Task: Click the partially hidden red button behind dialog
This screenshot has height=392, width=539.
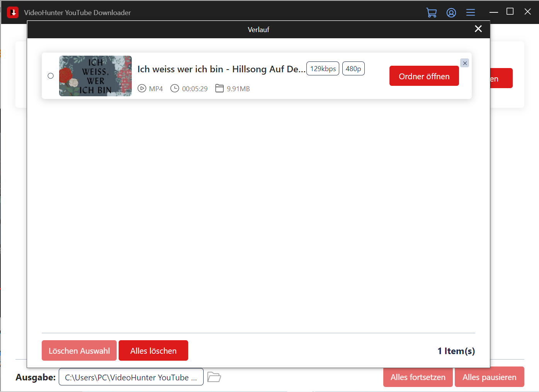Action: (x=501, y=78)
